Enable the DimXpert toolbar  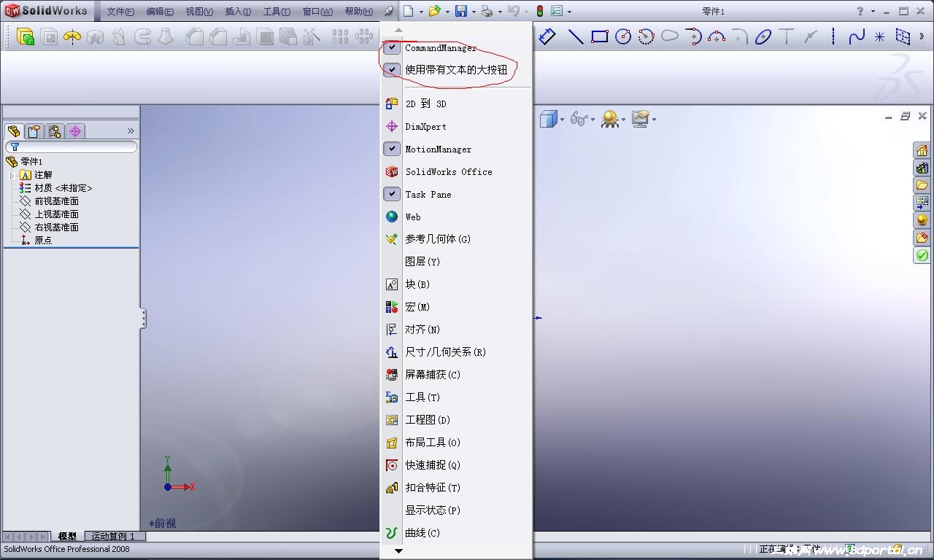point(456,126)
